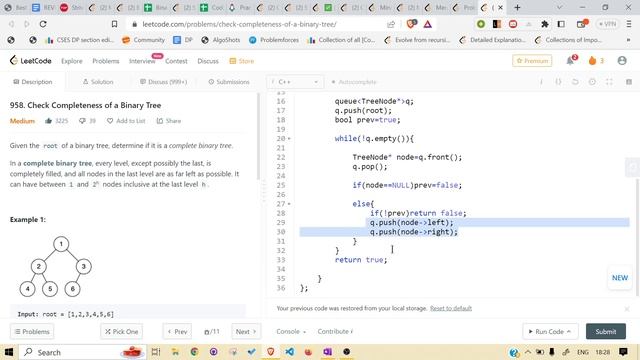
Task: Toggle fullscreen editor icon
Action: [x=609, y=82]
